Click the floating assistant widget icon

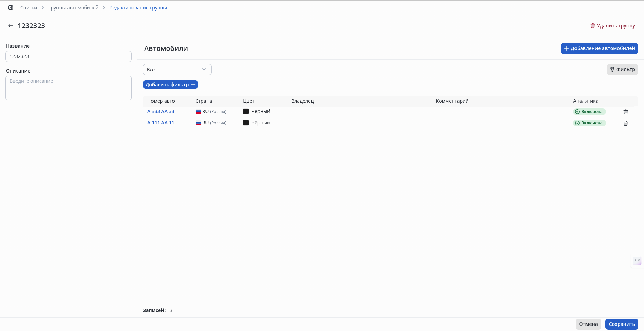637,261
